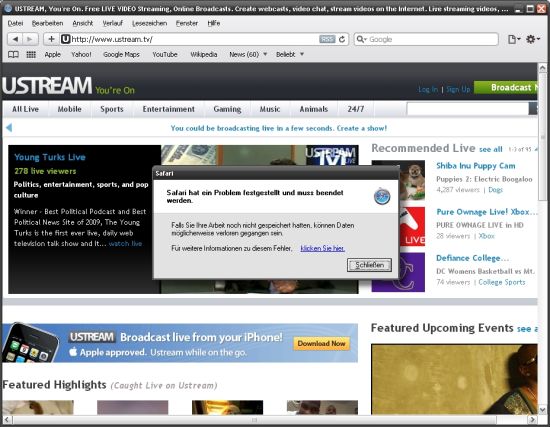
Task: Select the Mobile tab
Action: pos(69,109)
